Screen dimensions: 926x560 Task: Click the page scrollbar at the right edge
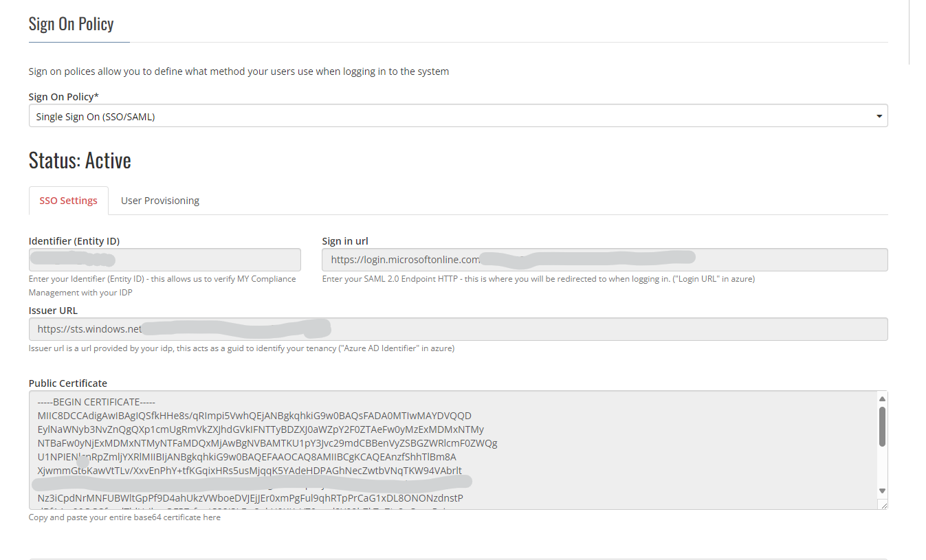point(910,32)
